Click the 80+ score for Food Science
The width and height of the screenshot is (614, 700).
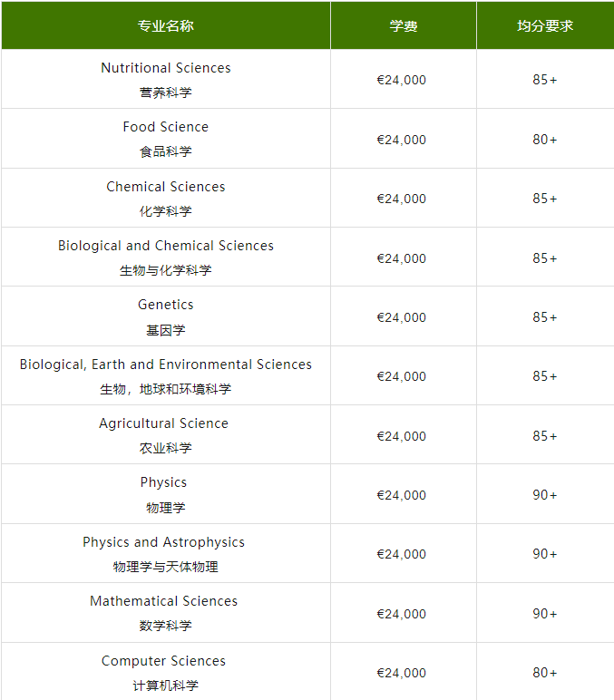(x=545, y=140)
